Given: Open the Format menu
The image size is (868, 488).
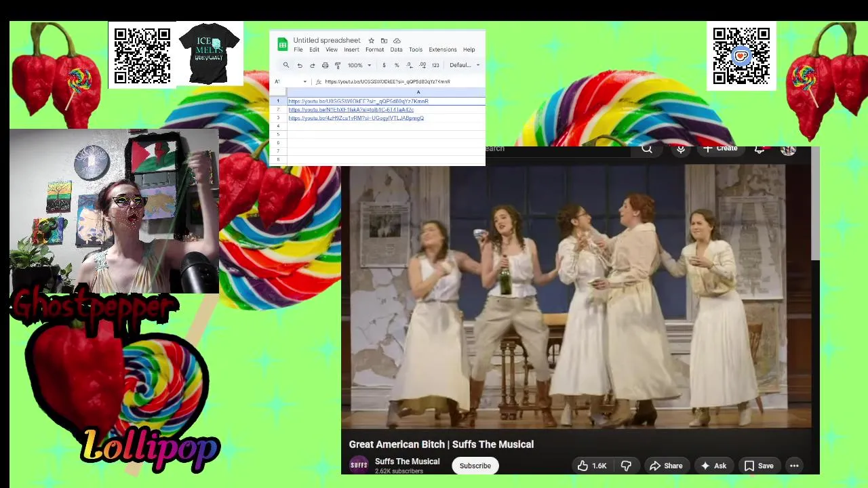Looking at the screenshot, I should 374,49.
